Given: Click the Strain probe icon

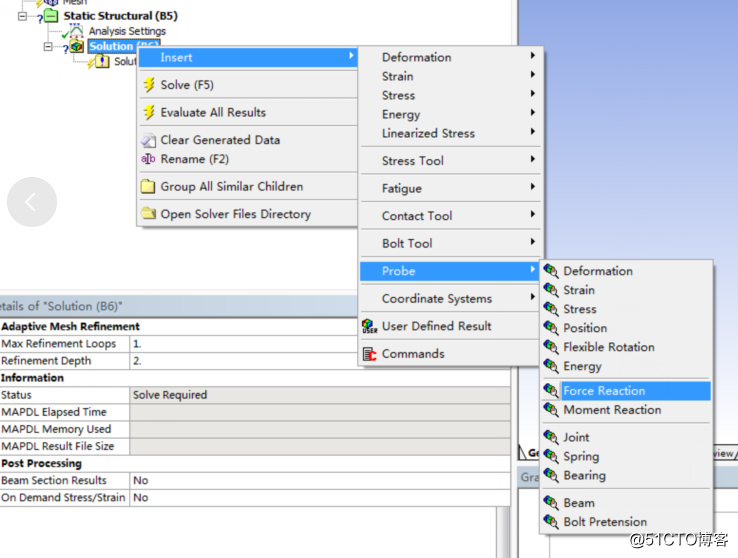Looking at the screenshot, I should point(551,290).
